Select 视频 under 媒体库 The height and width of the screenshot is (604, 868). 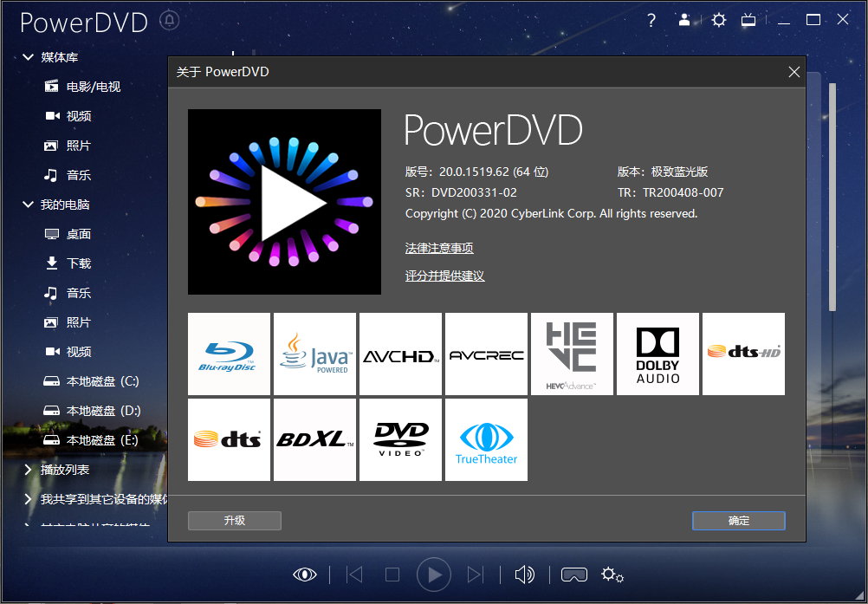(x=68, y=116)
